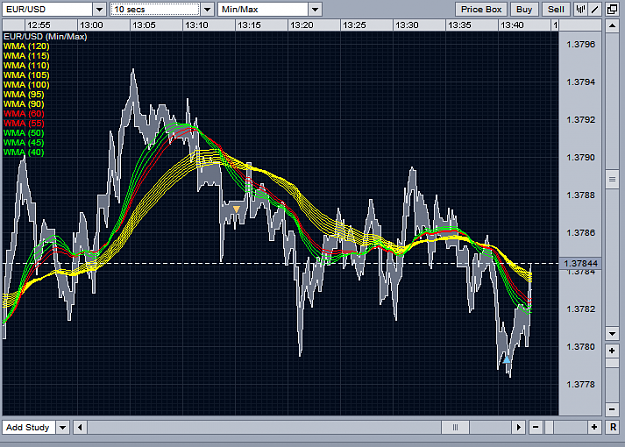This screenshot has height=447, width=625.
Task: Click the WMA (120) study label
Action: coord(26,46)
